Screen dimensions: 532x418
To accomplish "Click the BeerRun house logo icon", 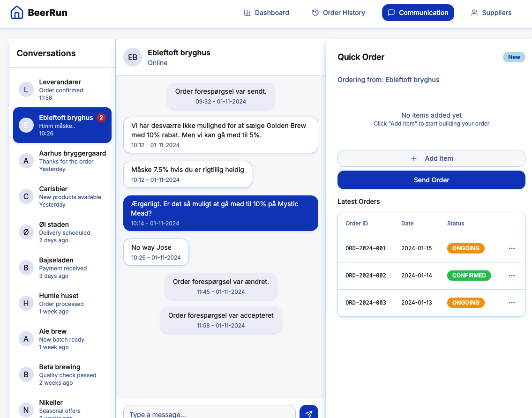I will tap(16, 13).
